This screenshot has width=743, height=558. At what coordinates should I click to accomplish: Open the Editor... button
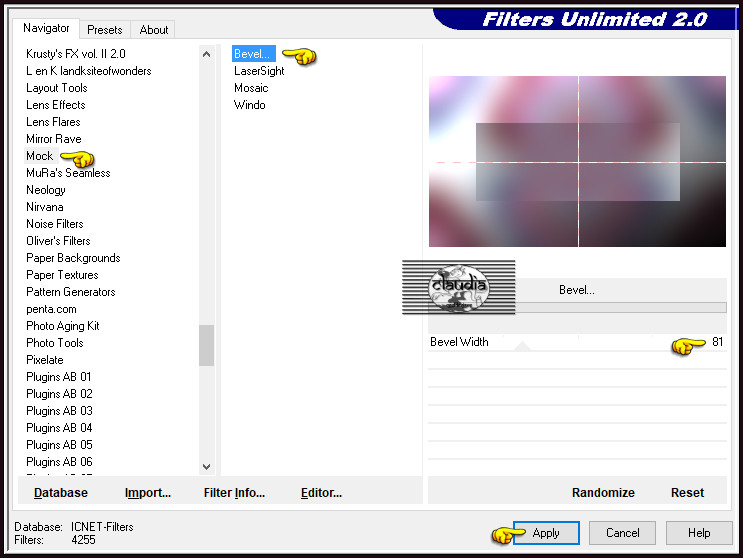tap(321, 493)
